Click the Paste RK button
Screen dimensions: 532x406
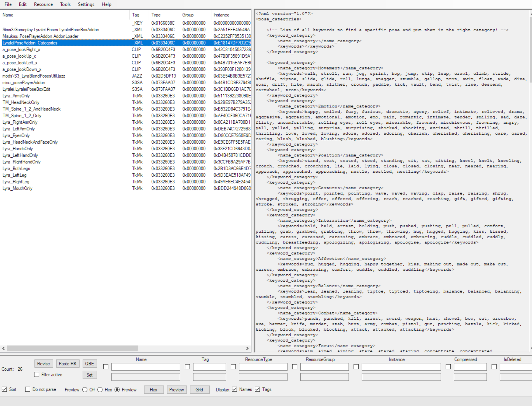68,364
